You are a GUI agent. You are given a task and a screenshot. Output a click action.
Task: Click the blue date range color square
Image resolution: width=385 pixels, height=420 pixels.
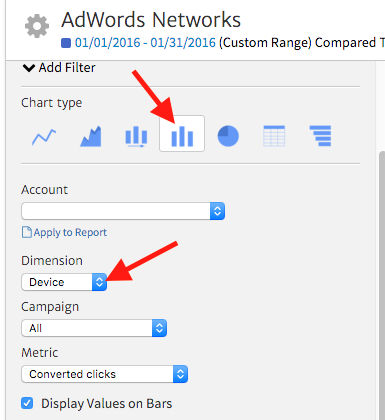pyautogui.click(x=66, y=43)
